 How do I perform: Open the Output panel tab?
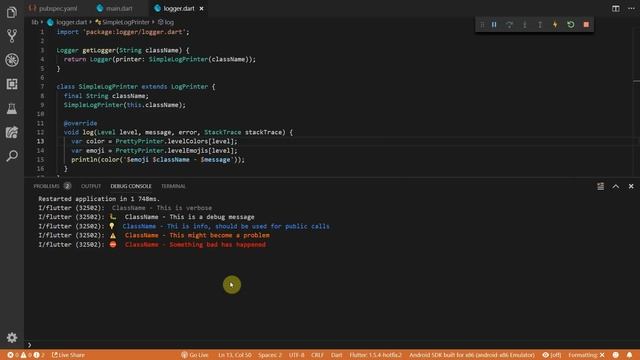(91, 186)
